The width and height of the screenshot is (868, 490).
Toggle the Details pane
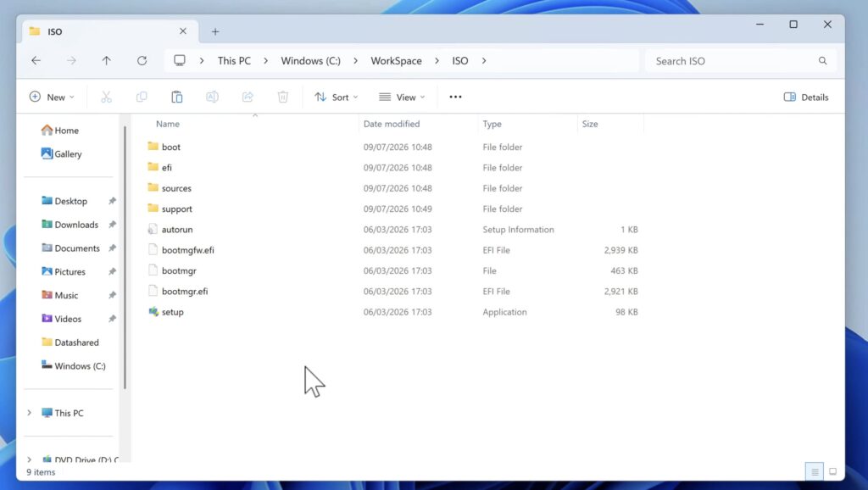point(806,97)
